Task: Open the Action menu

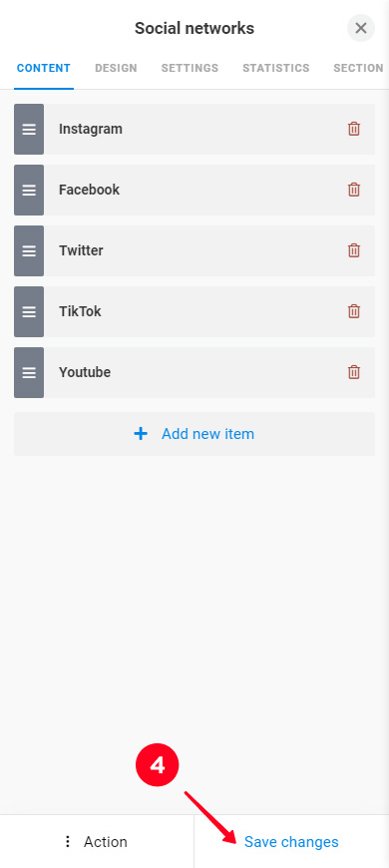Action: pos(97,842)
